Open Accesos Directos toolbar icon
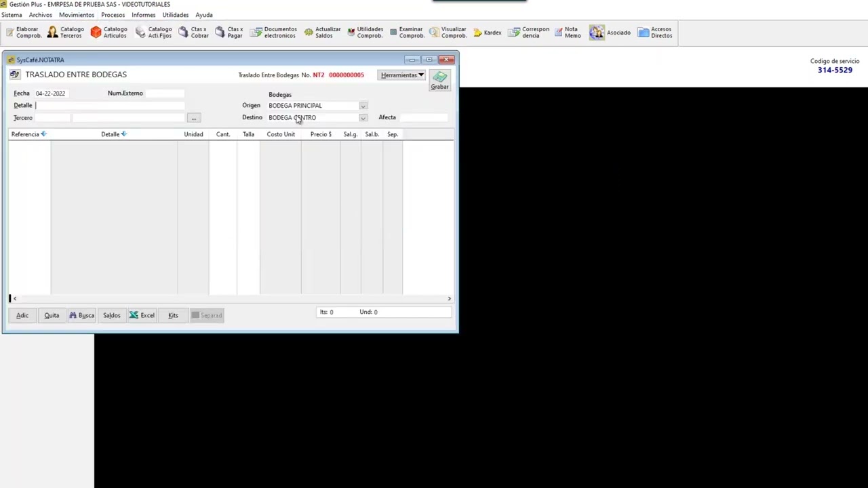The width and height of the screenshot is (868, 488). [x=655, y=33]
